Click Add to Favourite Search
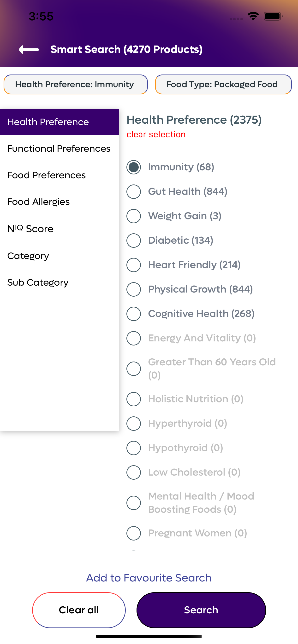This screenshot has height=644, width=298. coord(149,578)
